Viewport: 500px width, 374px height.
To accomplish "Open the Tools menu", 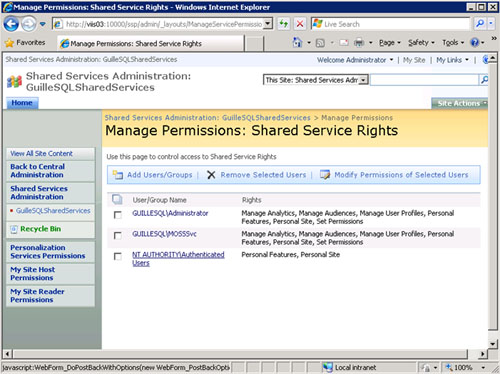I will click(453, 43).
